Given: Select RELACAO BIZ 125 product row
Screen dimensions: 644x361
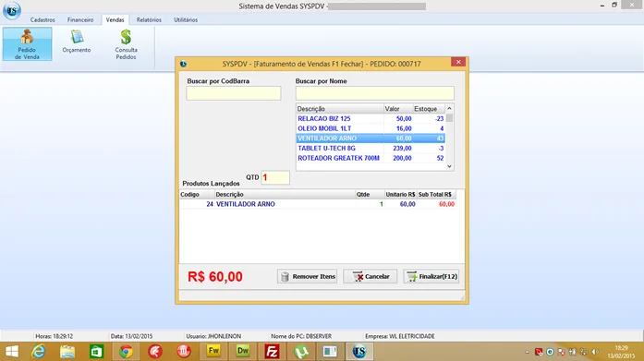Looking at the screenshot, I should point(371,118).
